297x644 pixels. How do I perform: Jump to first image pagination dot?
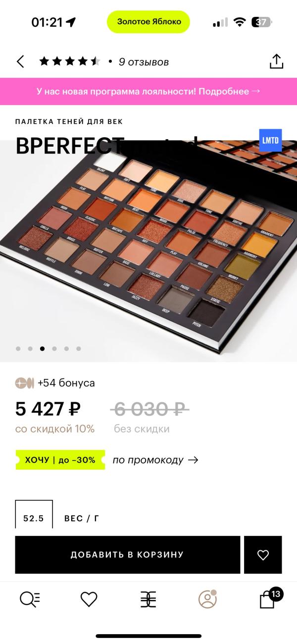18,349
